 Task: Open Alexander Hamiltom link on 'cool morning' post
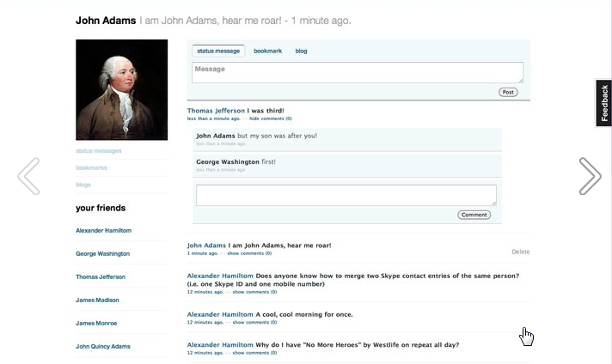220,314
